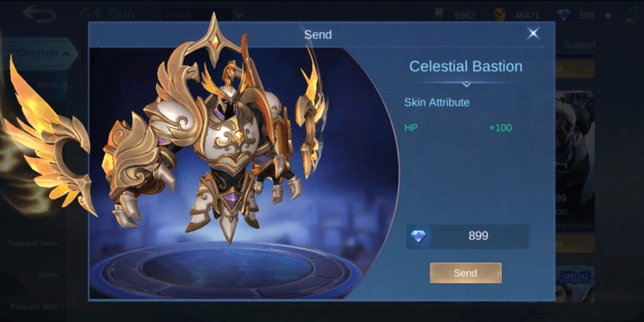Switch to the Support role tab

pos(579,45)
